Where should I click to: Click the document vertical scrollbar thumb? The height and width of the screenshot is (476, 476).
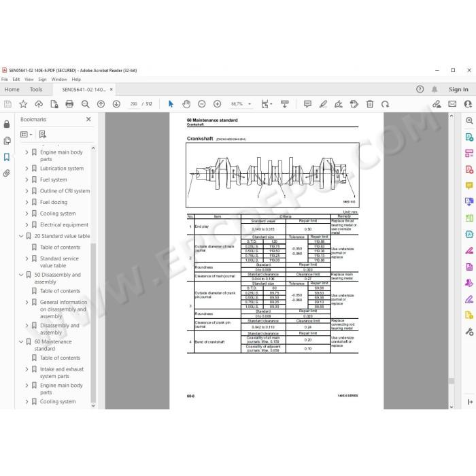pyautogui.click(x=452, y=381)
